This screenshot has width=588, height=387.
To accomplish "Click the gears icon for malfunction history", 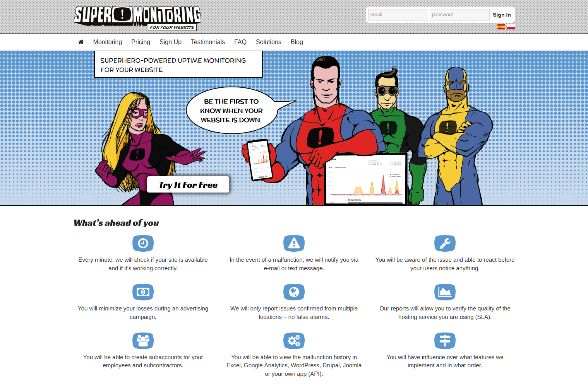I will click(x=294, y=341).
